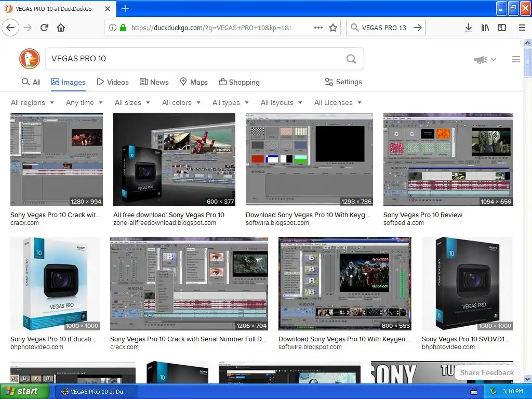
Task: Expand the Any time filter
Action: 84,102
